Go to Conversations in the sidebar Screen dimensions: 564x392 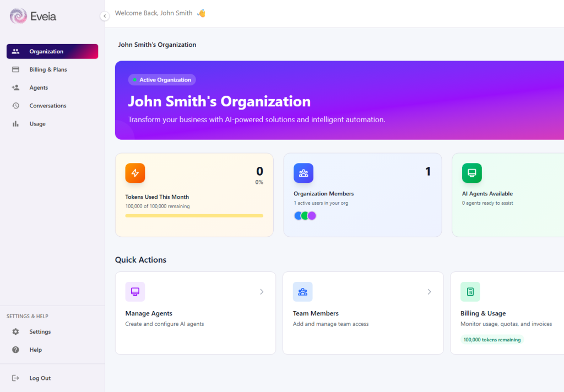click(48, 106)
